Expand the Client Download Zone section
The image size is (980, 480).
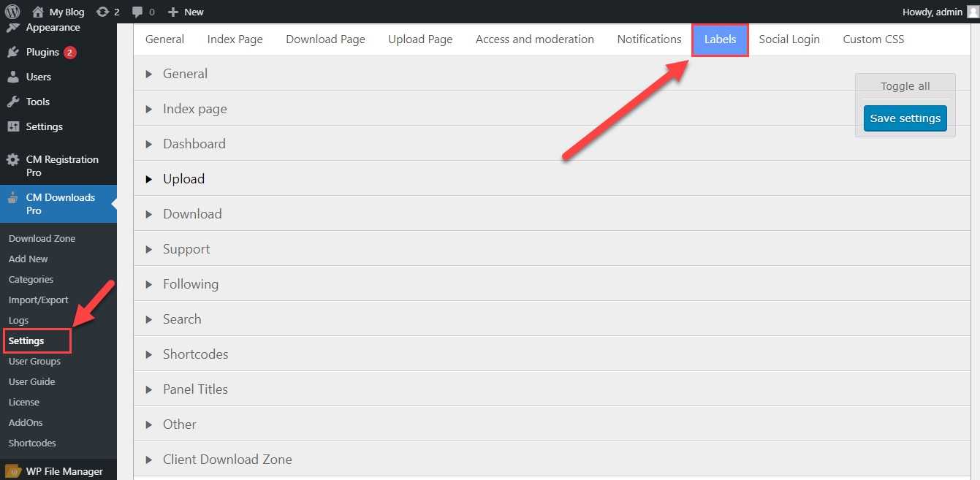click(552, 459)
